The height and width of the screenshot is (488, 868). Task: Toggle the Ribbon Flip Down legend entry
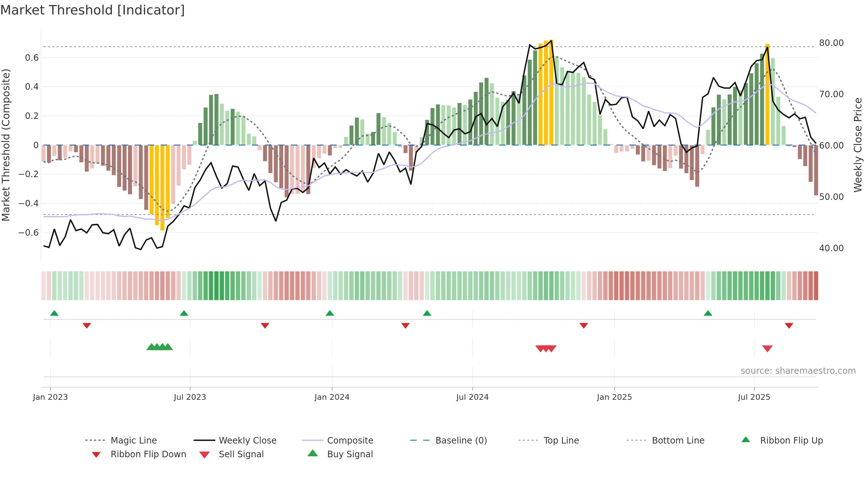point(139,454)
